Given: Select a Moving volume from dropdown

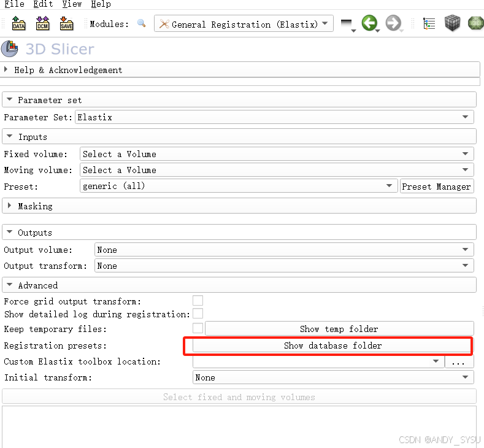Looking at the screenshot, I should point(277,170).
